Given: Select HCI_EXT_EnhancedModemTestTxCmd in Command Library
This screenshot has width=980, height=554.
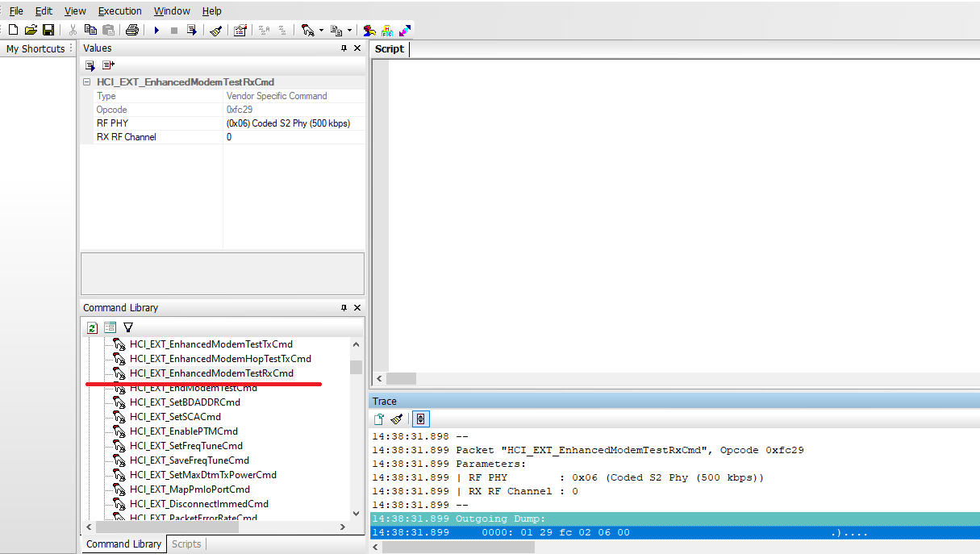Looking at the screenshot, I should [x=211, y=344].
